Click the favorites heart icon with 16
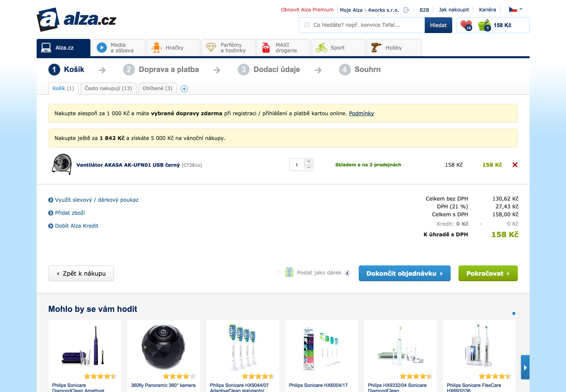 [466, 25]
